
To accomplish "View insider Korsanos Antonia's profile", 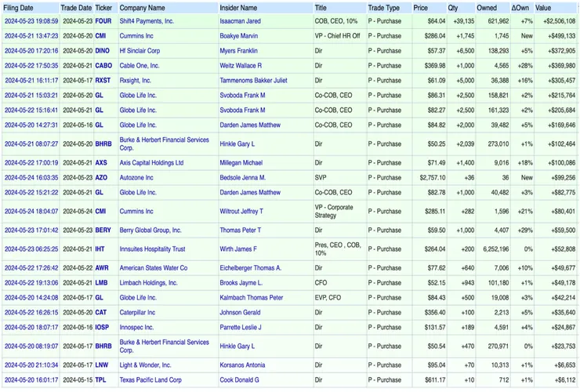I will 242,365.
